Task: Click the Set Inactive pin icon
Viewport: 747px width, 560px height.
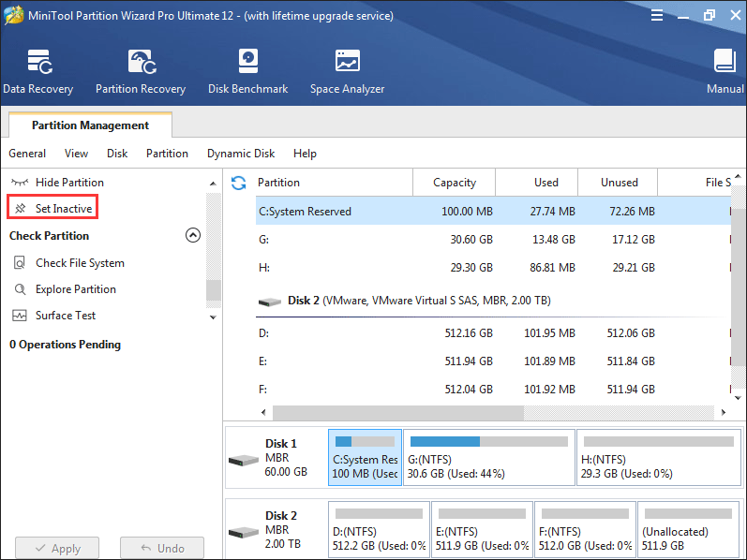Action: point(20,209)
